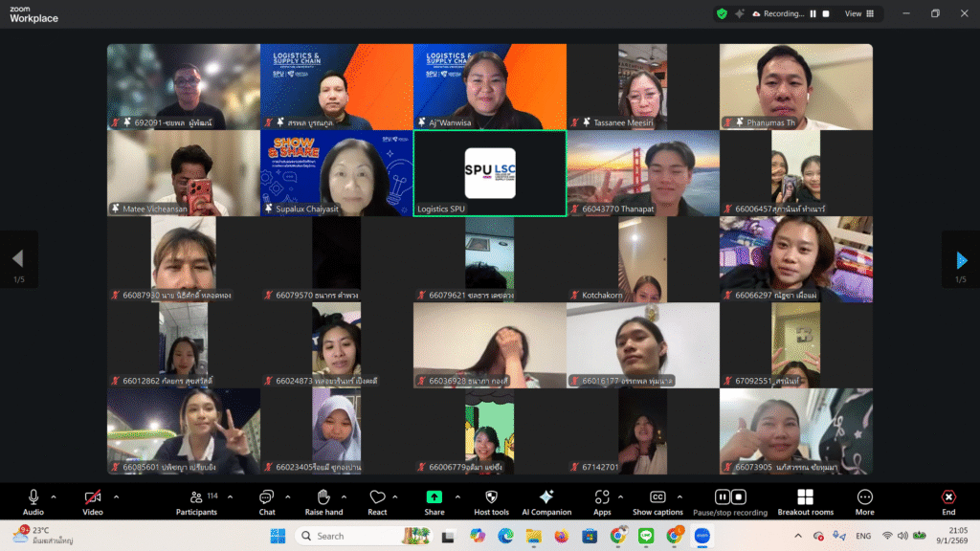Click the green encryption shield icon
Image resolution: width=980 pixels, height=551 pixels.
(x=722, y=13)
